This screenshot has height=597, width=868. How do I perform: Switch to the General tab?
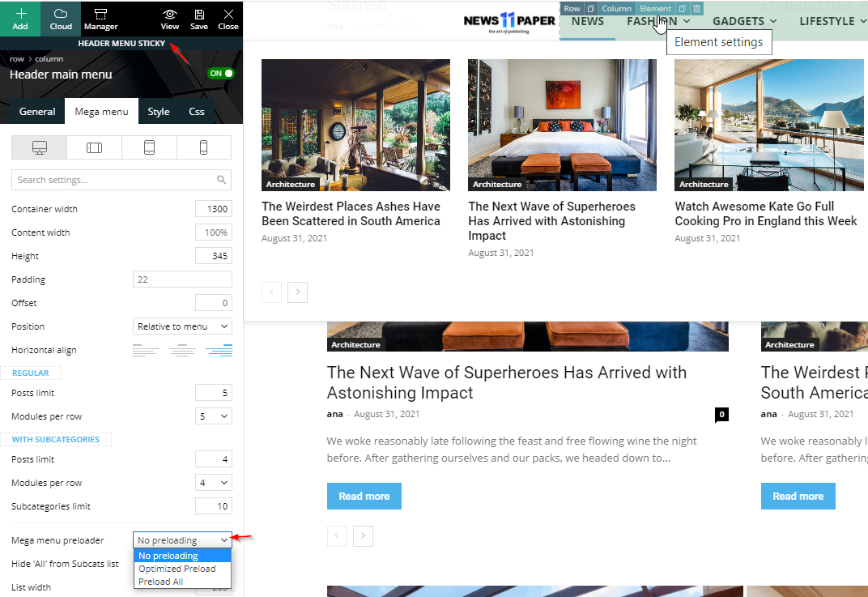point(37,111)
